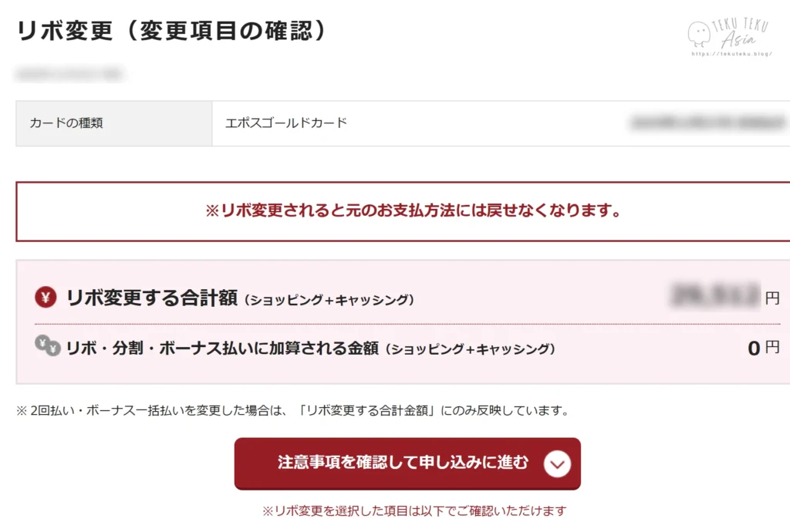Click the tekuteku.blog URL in the watermark

tap(731, 55)
